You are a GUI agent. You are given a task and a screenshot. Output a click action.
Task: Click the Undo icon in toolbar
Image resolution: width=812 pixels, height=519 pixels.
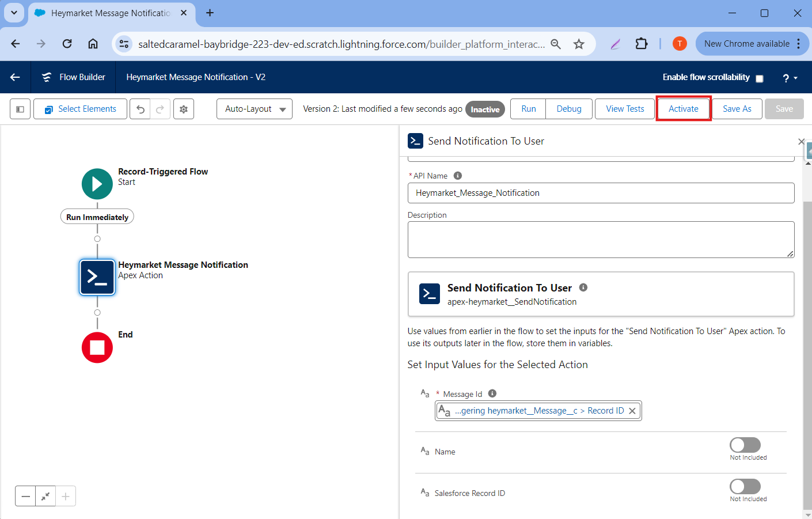(x=140, y=109)
